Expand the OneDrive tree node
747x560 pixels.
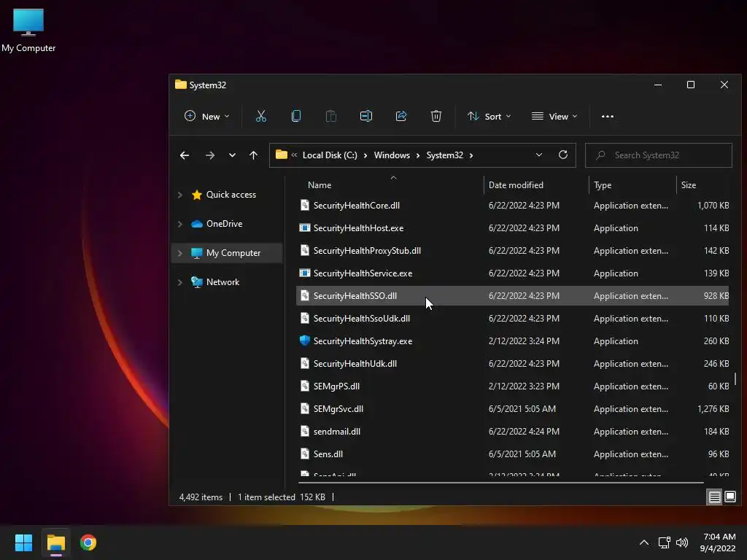[180, 224]
